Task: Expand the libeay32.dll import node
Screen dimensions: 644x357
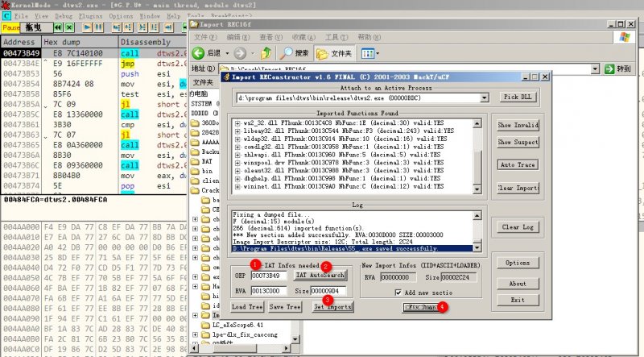Action: pyautogui.click(x=237, y=131)
